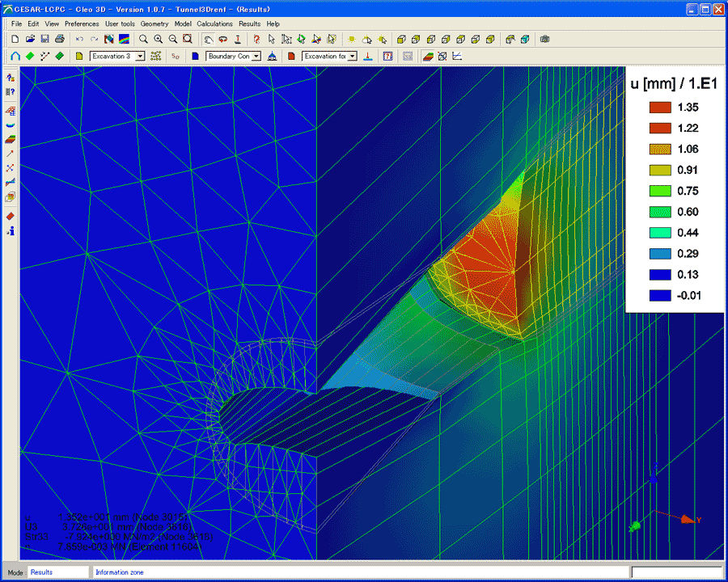
Task: Expand the Boundary Con dropdown list
Action: pyautogui.click(x=256, y=57)
